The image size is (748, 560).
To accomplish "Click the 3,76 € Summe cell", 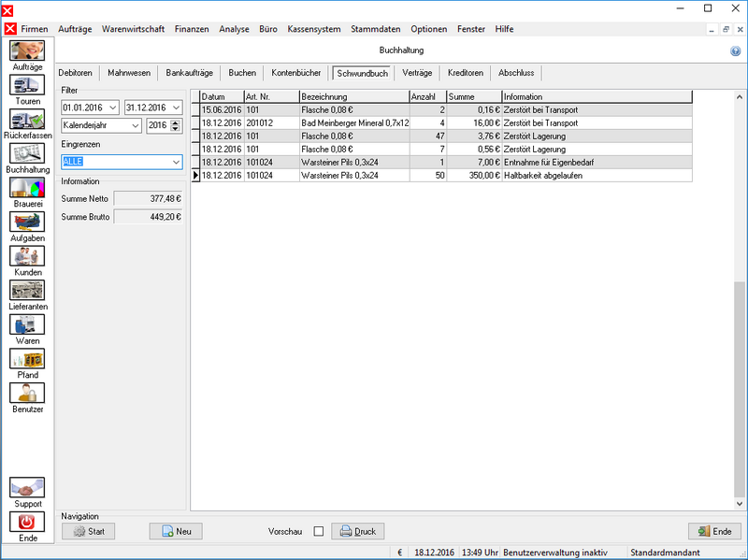I will [474, 136].
